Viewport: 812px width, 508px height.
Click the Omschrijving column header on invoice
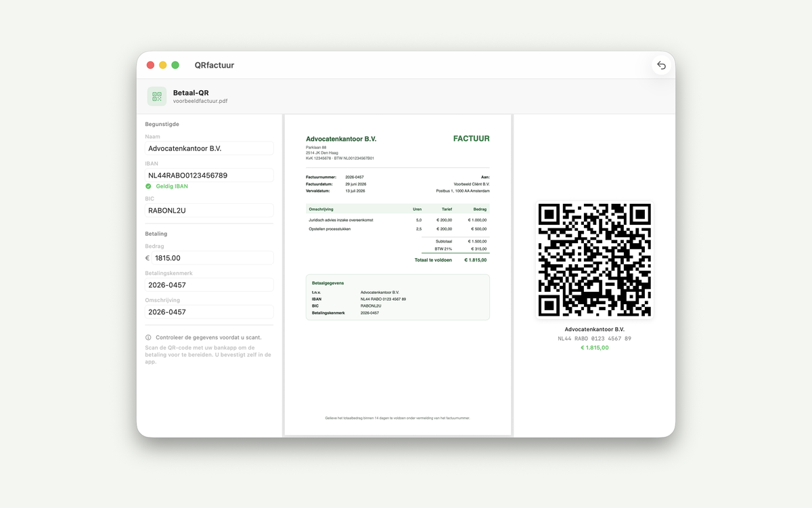click(x=321, y=209)
